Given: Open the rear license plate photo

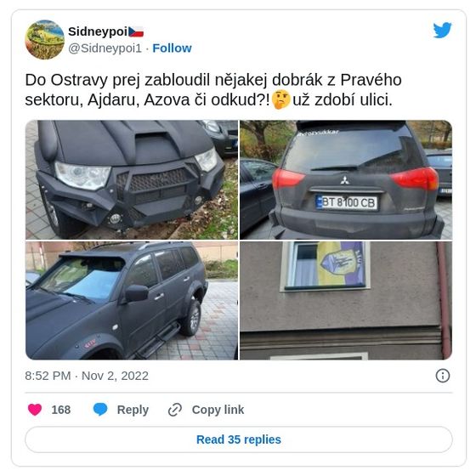Looking at the screenshot, I should (346, 179).
